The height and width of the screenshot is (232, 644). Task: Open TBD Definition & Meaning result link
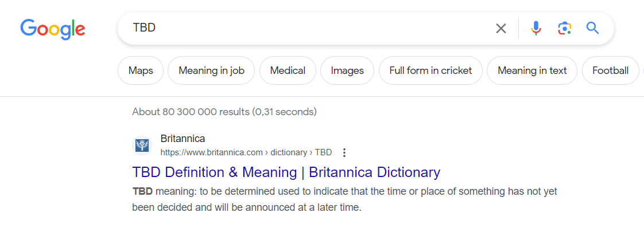click(x=286, y=172)
